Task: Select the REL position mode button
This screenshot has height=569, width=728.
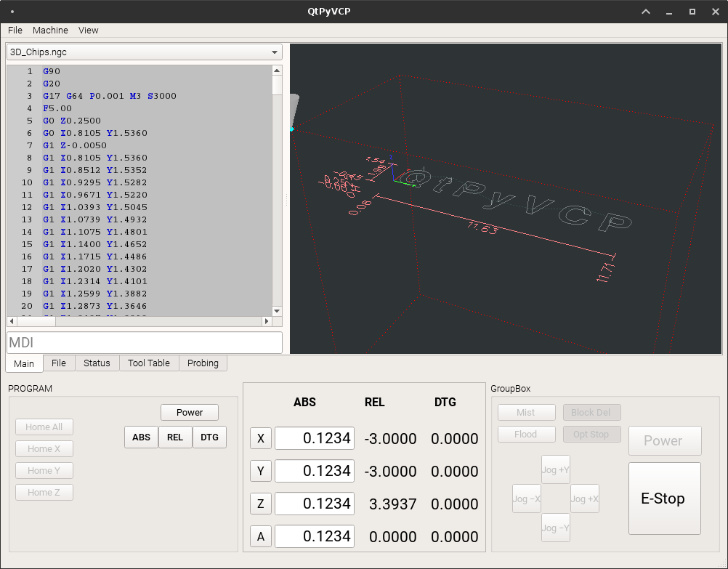Action: (x=175, y=437)
